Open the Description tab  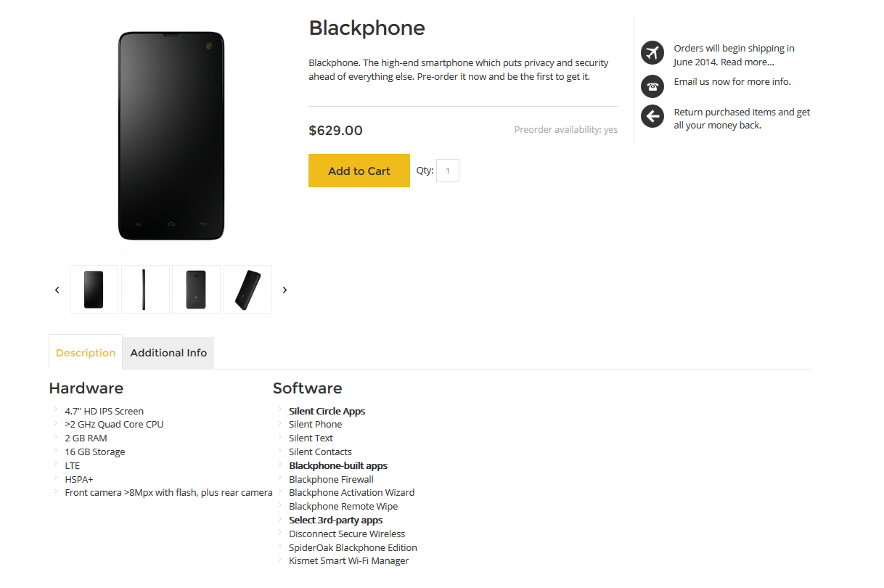coord(86,353)
